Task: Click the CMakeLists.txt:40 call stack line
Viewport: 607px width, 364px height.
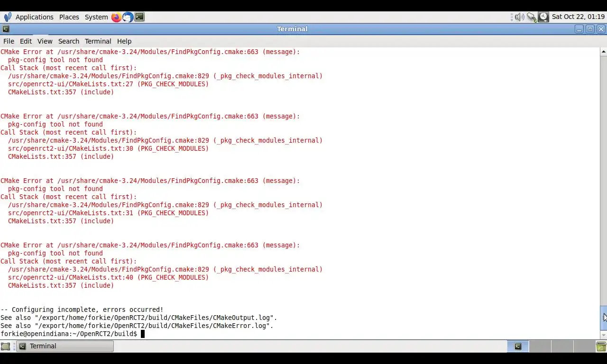Action: (108, 277)
